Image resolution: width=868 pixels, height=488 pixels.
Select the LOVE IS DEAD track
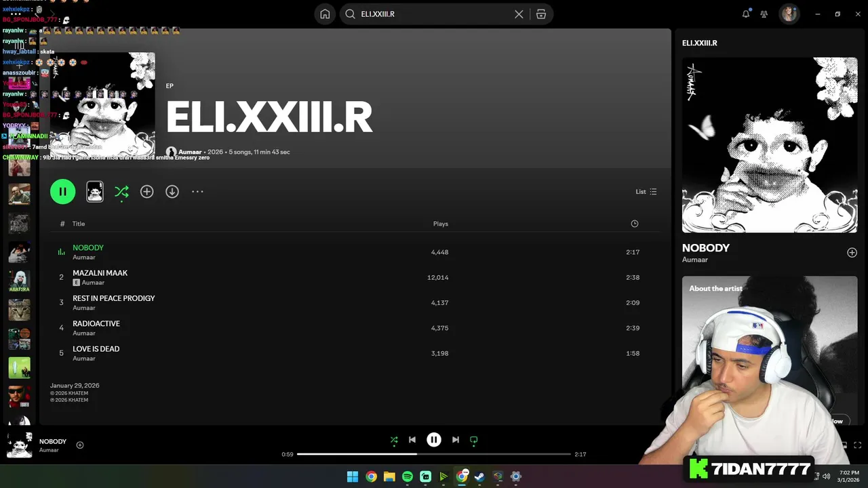pos(355,353)
